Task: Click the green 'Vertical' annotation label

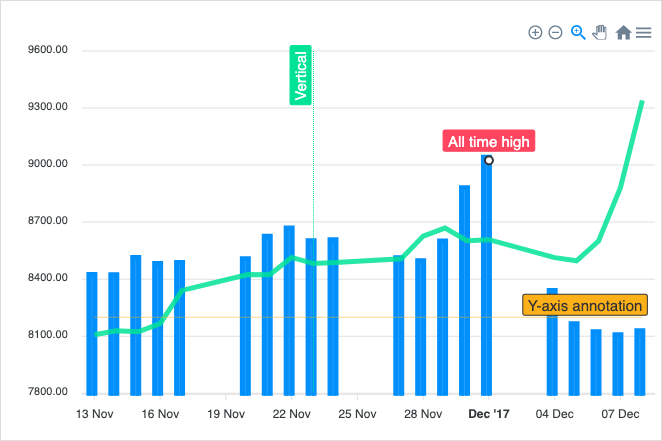Action: 301,75
